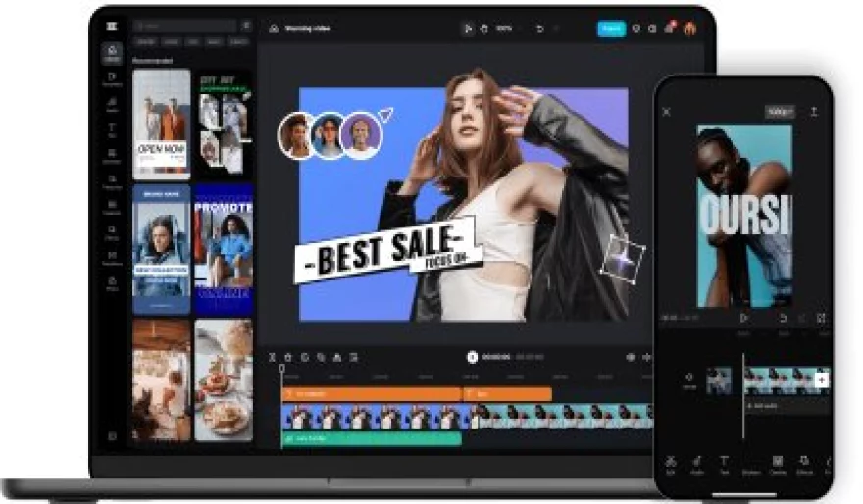Click the timeline zoom icon at the far right
This screenshot has height=504, width=863.
[646, 357]
